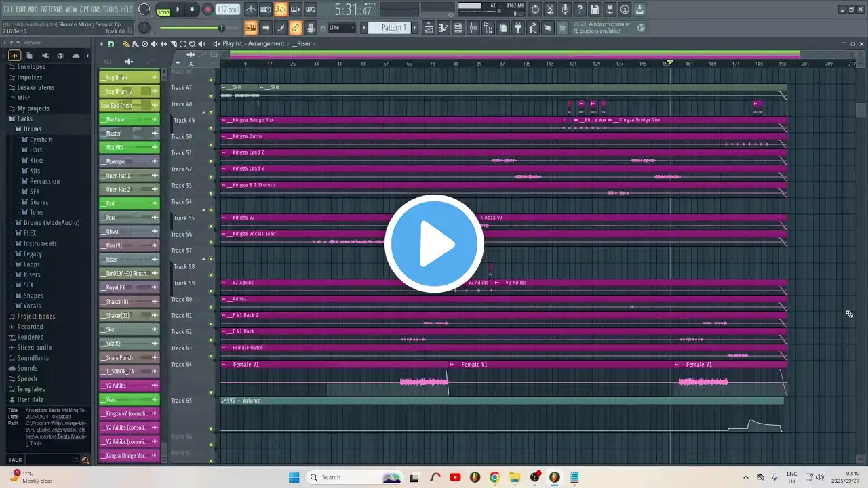Viewport: 868px width, 488px height.
Task: Click the Windows Start button
Action: (294, 477)
